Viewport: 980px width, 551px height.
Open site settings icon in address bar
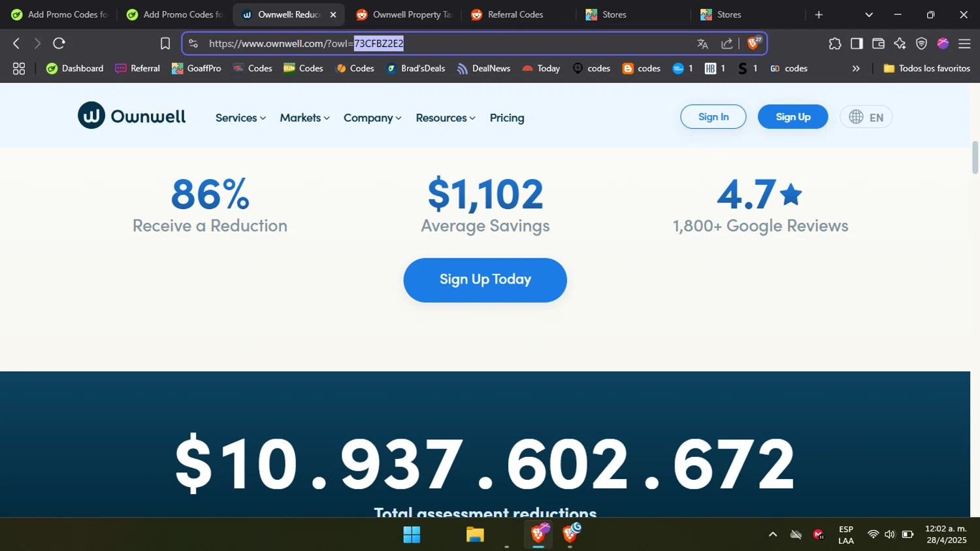193,43
